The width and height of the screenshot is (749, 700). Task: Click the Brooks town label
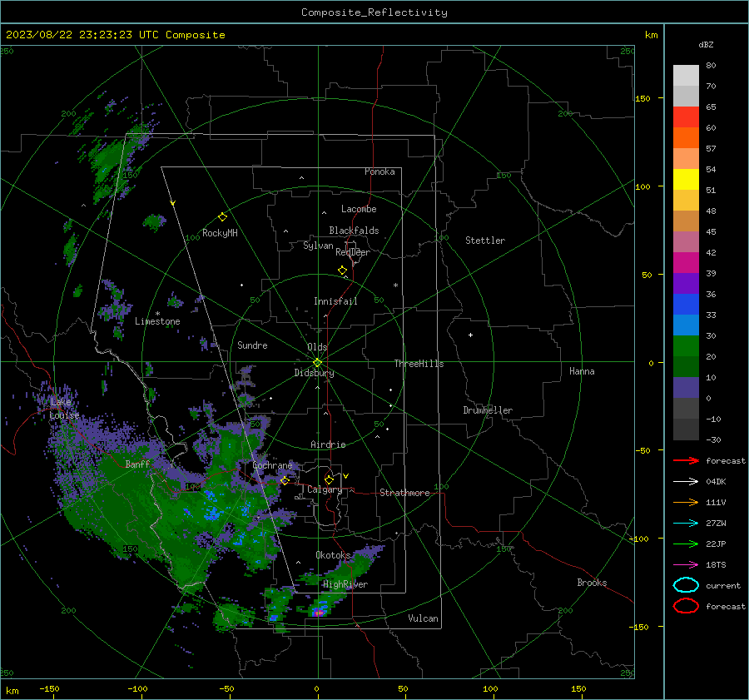[592, 583]
